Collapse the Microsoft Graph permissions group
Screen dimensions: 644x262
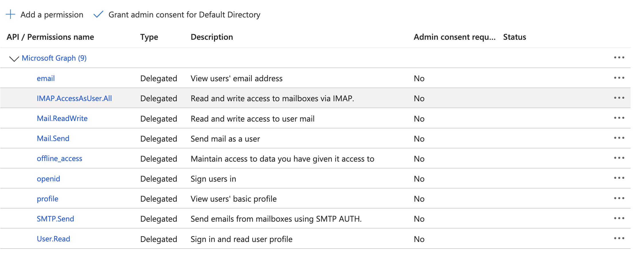13,58
